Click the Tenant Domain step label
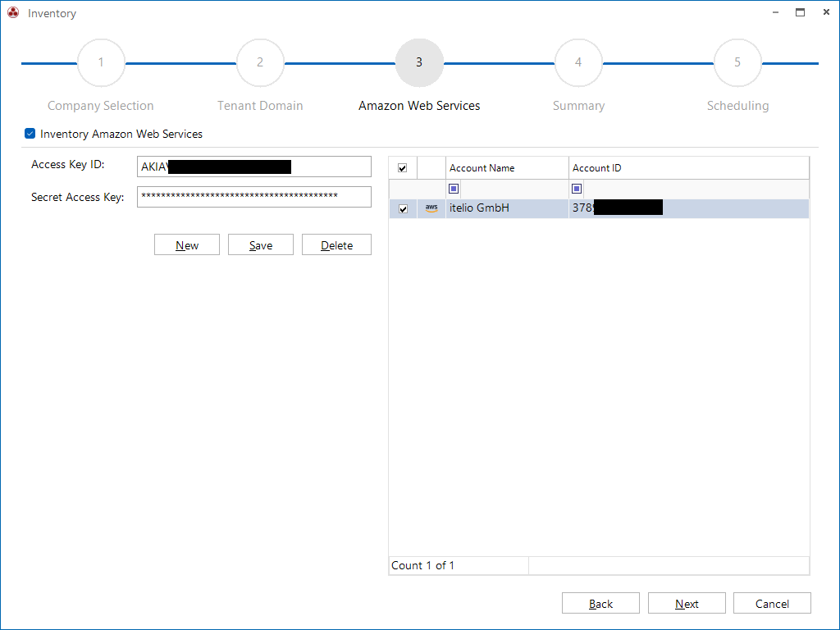The width and height of the screenshot is (840, 630). 260,106
